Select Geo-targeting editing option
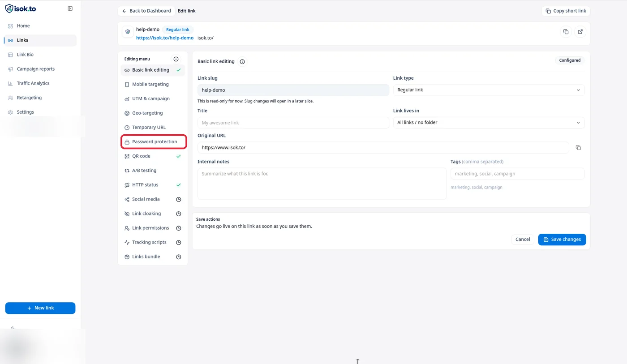 point(153,113)
